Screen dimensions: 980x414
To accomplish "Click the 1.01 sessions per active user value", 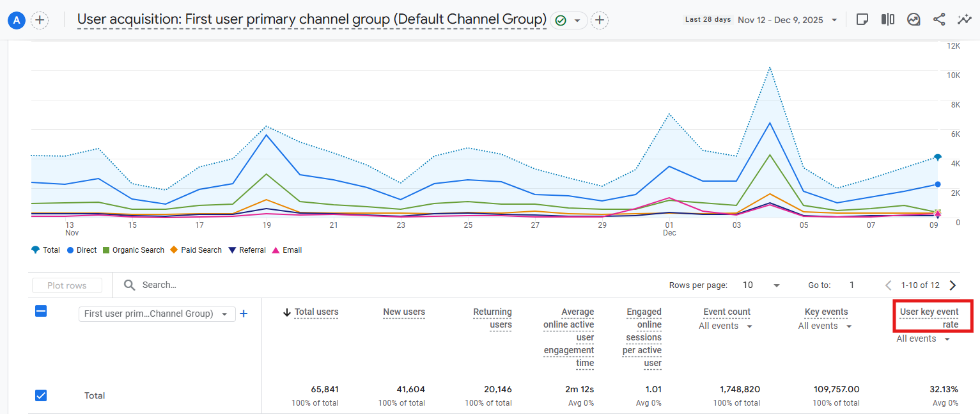I will 653,389.
